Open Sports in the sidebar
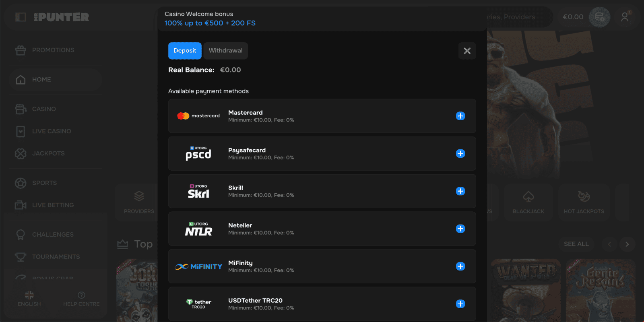 coord(44,183)
